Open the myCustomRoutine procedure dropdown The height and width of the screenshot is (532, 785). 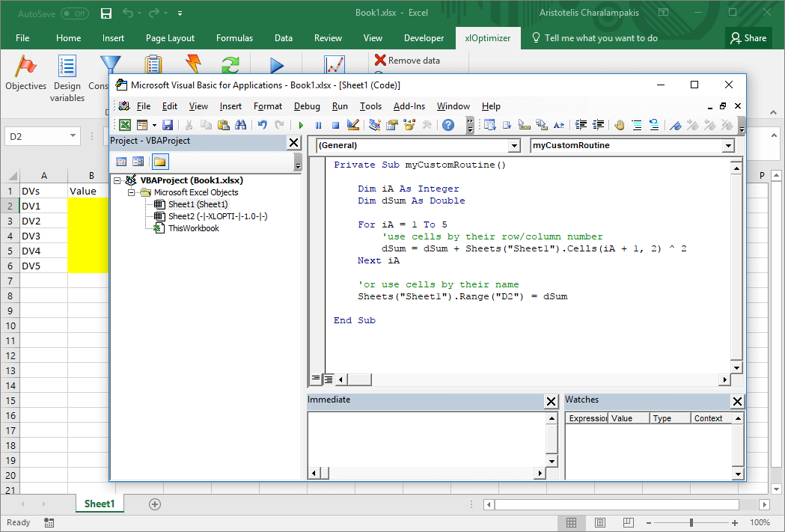click(x=728, y=146)
